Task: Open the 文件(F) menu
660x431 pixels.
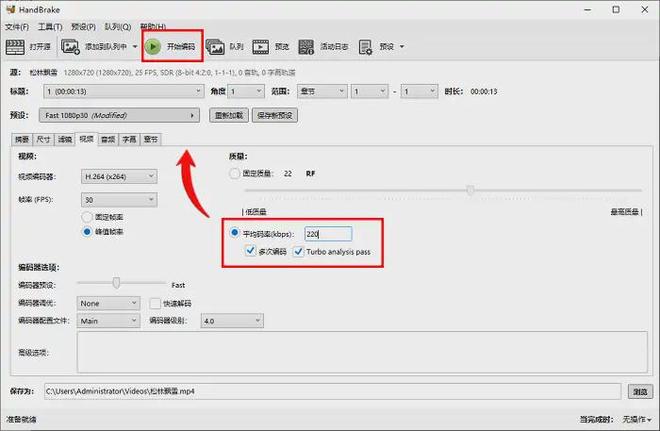Action: 17,27
